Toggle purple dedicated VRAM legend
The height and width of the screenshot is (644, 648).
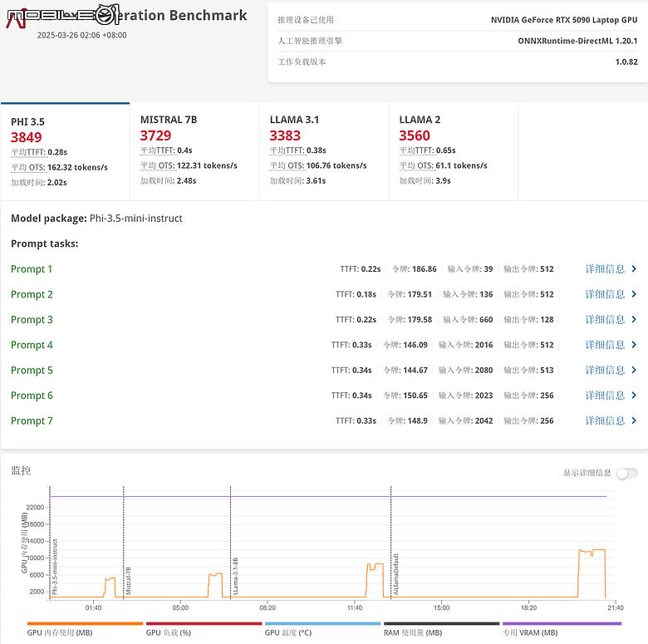pos(562,629)
